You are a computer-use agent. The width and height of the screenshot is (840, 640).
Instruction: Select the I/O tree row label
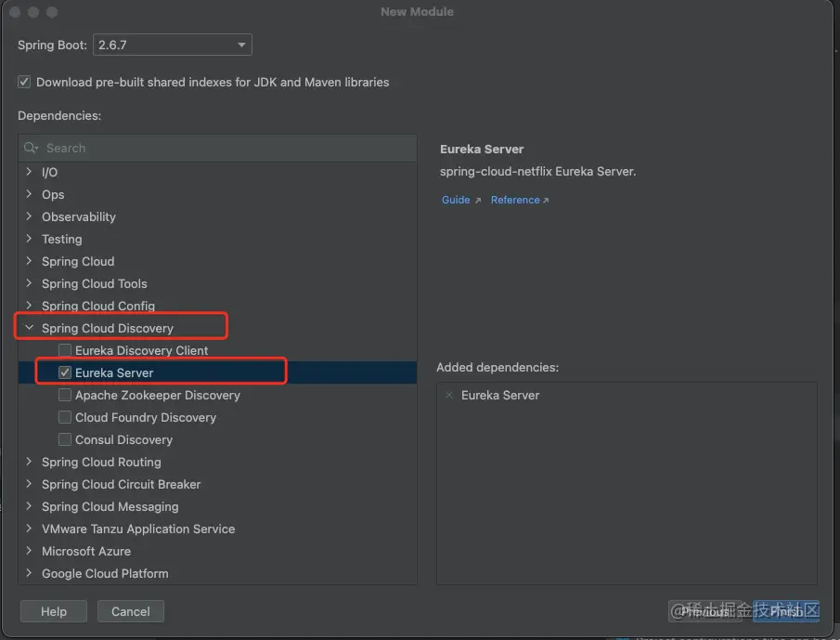click(x=50, y=172)
